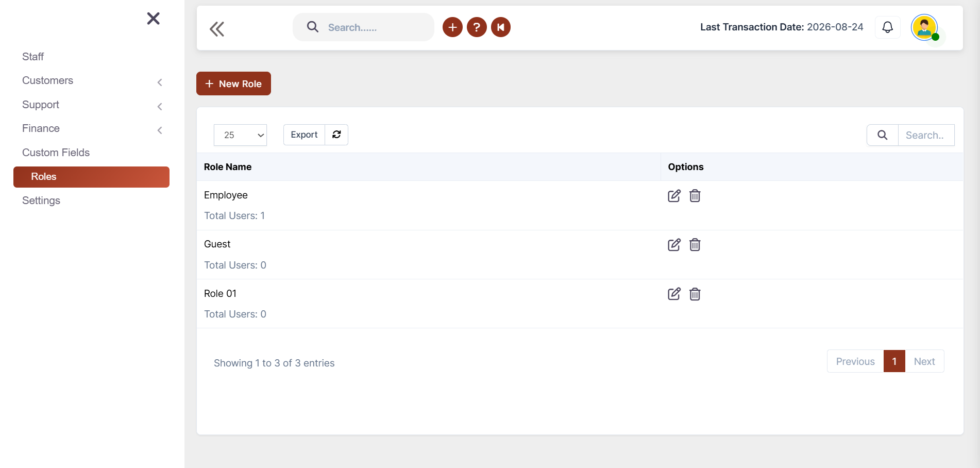Open Customers in the sidebar
The width and height of the screenshot is (980, 468).
tap(47, 80)
